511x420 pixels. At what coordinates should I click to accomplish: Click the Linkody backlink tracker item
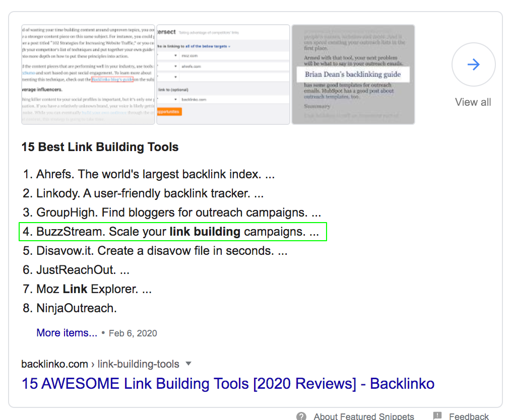[x=144, y=193]
